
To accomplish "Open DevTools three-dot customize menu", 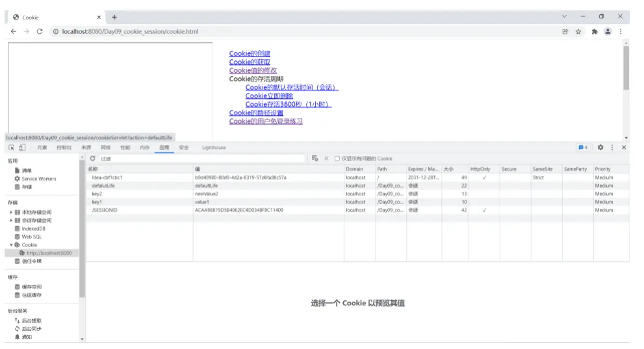I will (x=612, y=148).
